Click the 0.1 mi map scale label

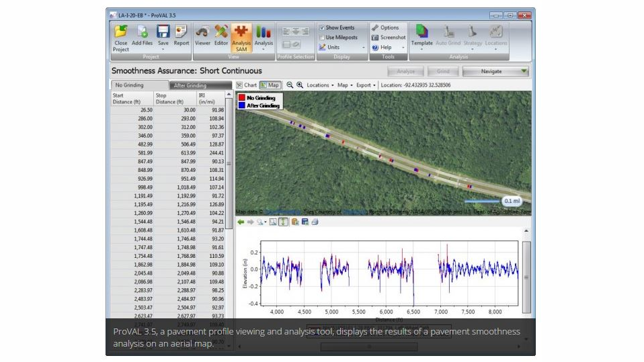point(512,201)
